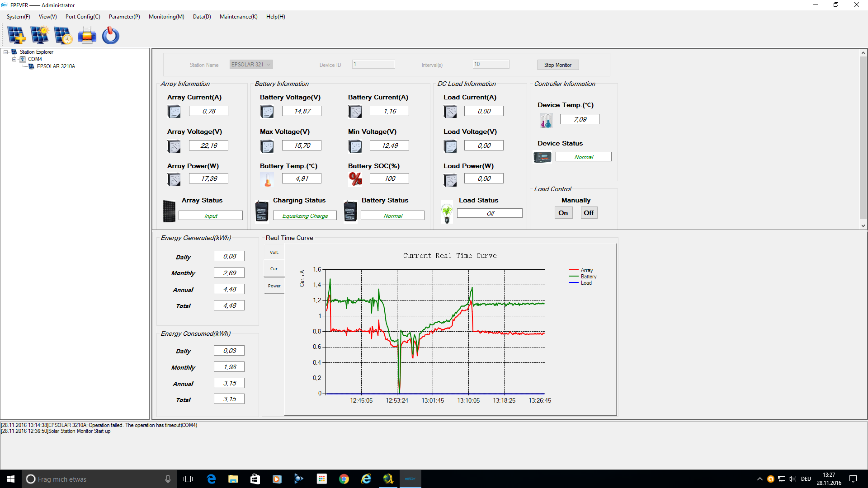Viewport: 868px width, 488px height.
Task: Click the add station solar panel icon
Action: click(17, 35)
